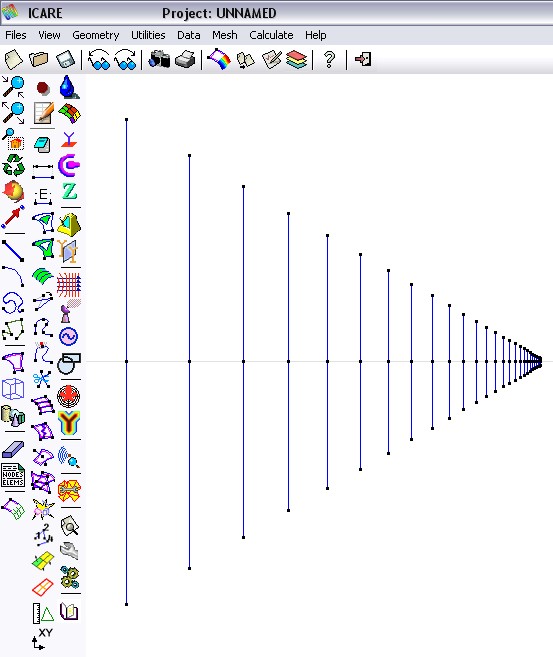This screenshot has width=553, height=657.
Task: Click the open folder icon
Action: tap(39, 59)
